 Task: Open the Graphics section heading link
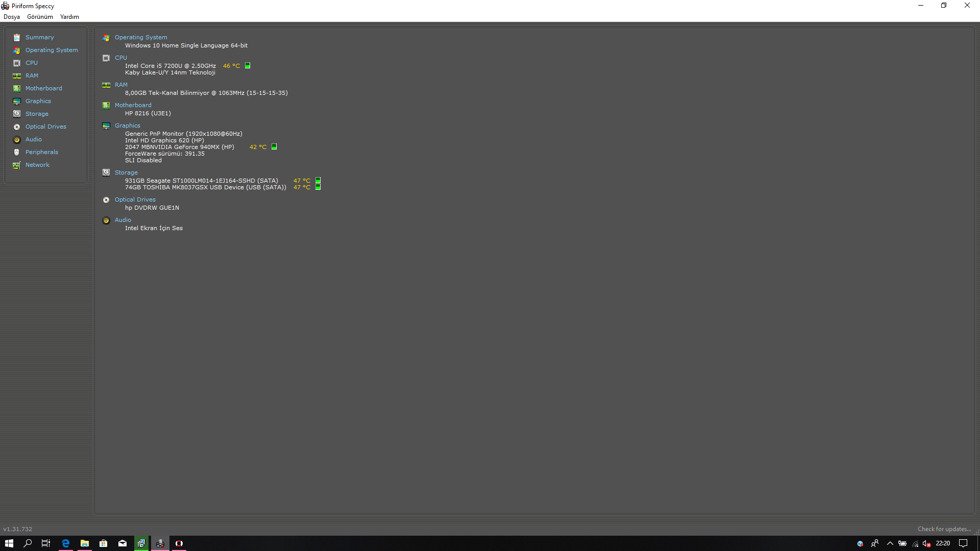[x=127, y=126]
